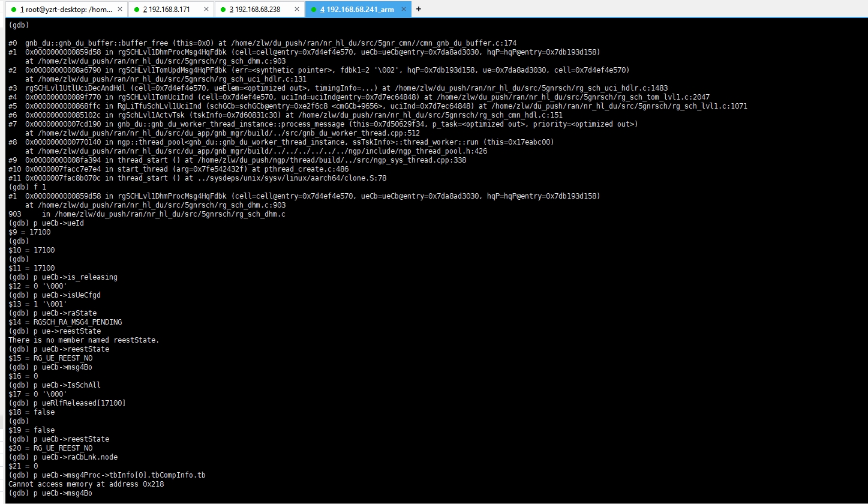Click green status dot on tab 1

click(14, 10)
